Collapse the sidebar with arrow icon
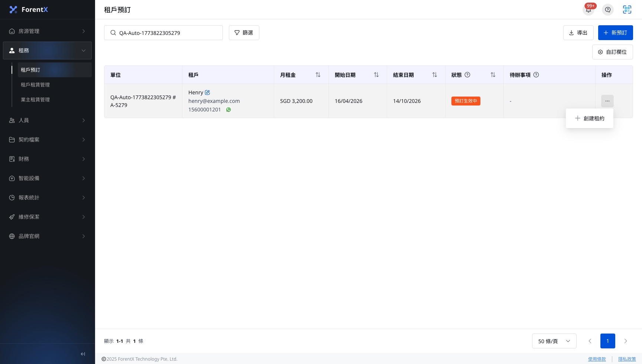Viewport: 642px width, 364px height. click(x=83, y=354)
